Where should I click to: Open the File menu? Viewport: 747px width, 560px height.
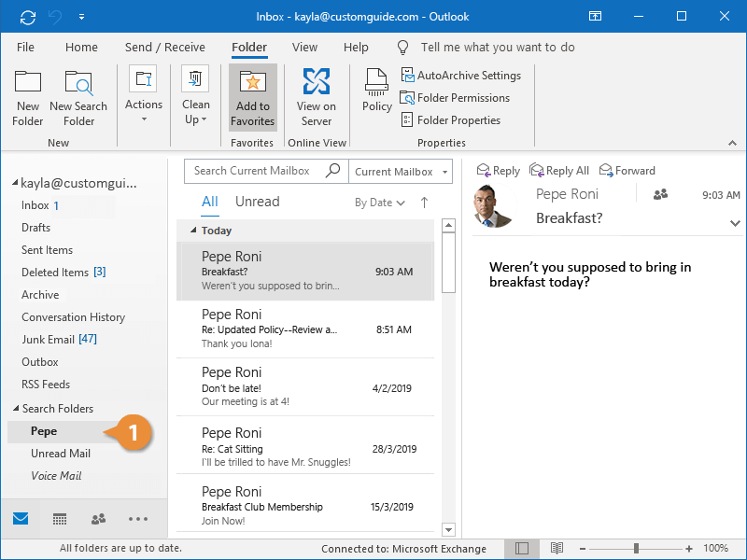(25, 48)
